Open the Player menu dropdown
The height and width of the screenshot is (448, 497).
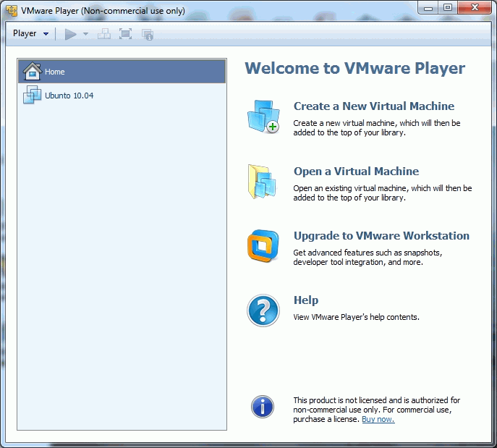click(30, 33)
